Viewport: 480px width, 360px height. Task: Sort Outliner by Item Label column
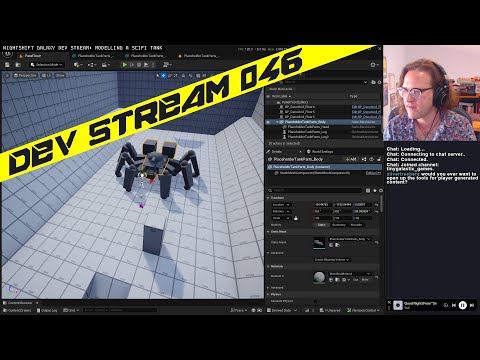pos(281,96)
